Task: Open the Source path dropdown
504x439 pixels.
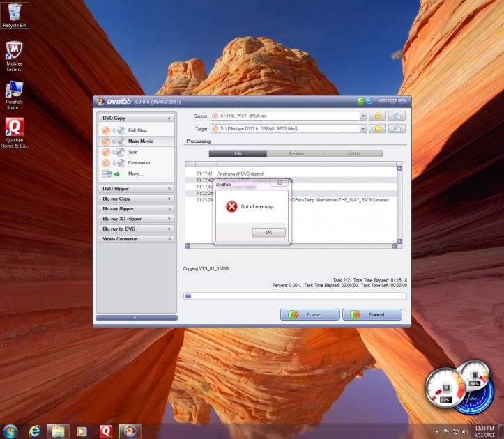Action: (x=363, y=116)
